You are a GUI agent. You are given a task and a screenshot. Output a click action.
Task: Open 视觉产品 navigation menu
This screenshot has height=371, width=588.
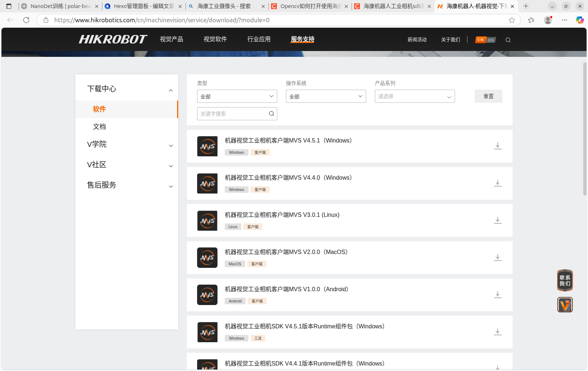[172, 39]
